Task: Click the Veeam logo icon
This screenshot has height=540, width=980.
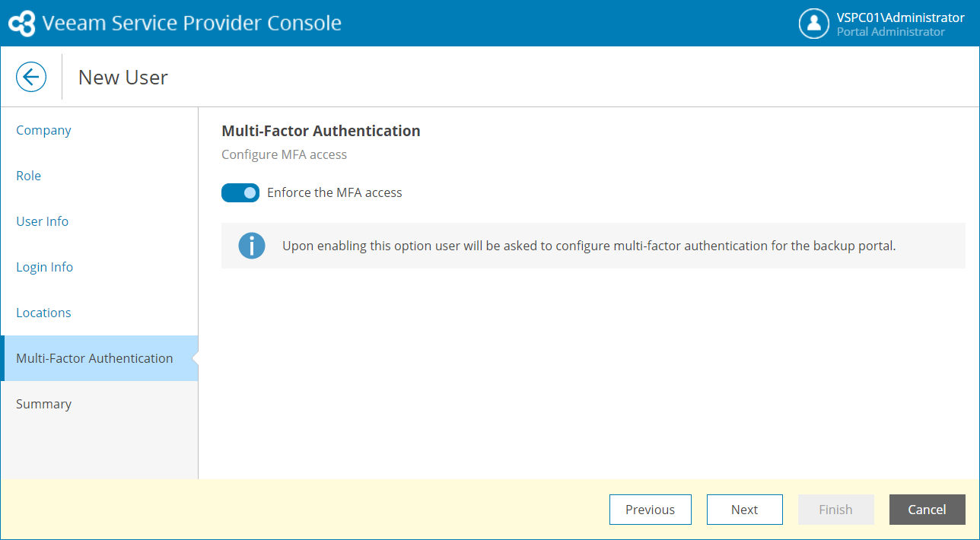Action: (x=21, y=24)
